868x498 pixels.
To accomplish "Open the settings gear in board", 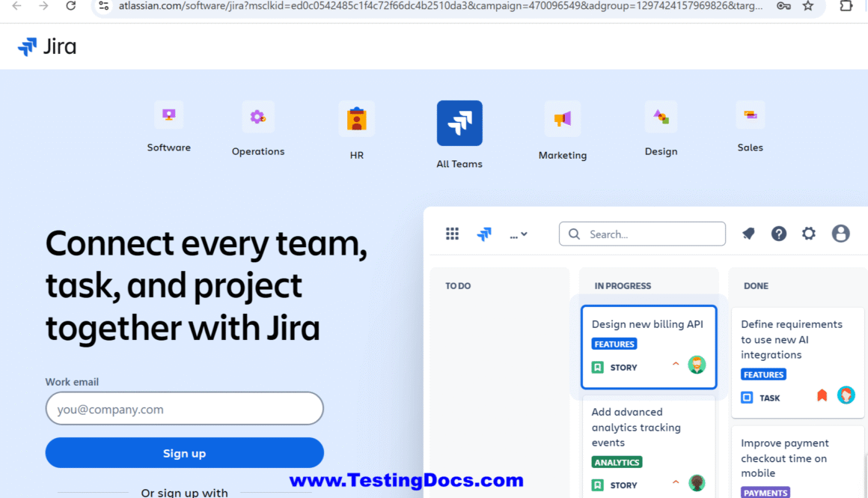I will (x=809, y=234).
